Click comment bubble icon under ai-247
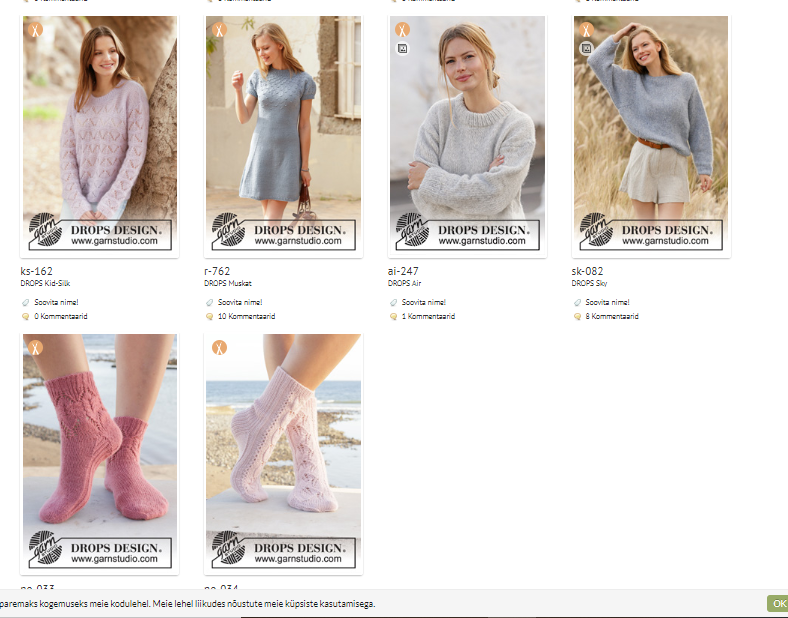Image resolution: width=788 pixels, height=618 pixels. pos(393,317)
